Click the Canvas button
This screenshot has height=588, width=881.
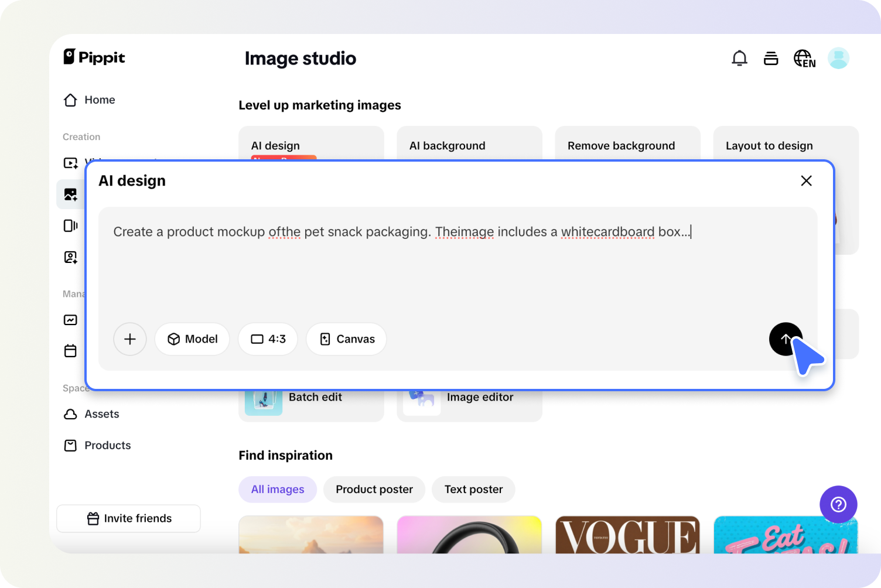pos(346,339)
